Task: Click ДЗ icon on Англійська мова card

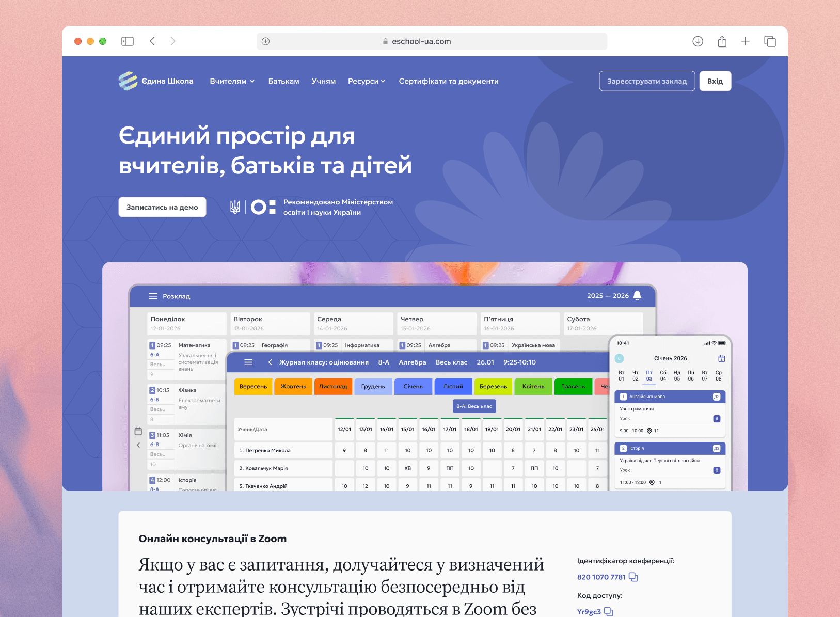Action: [717, 397]
